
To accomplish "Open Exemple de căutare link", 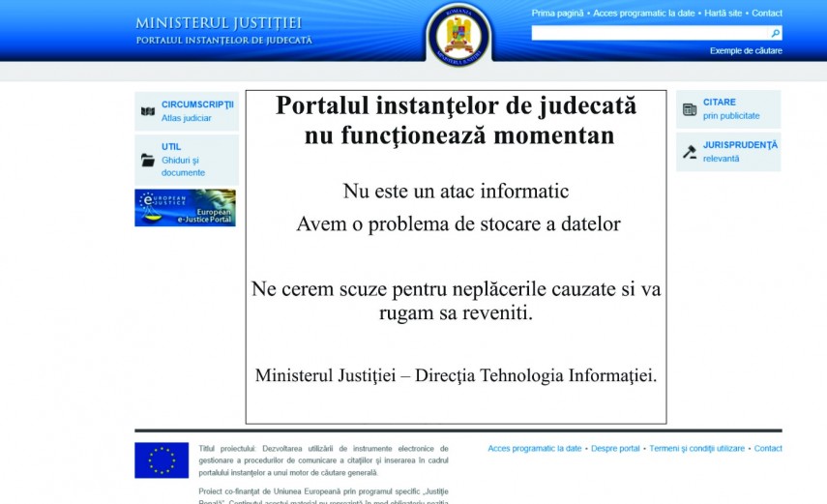I will (746, 50).
